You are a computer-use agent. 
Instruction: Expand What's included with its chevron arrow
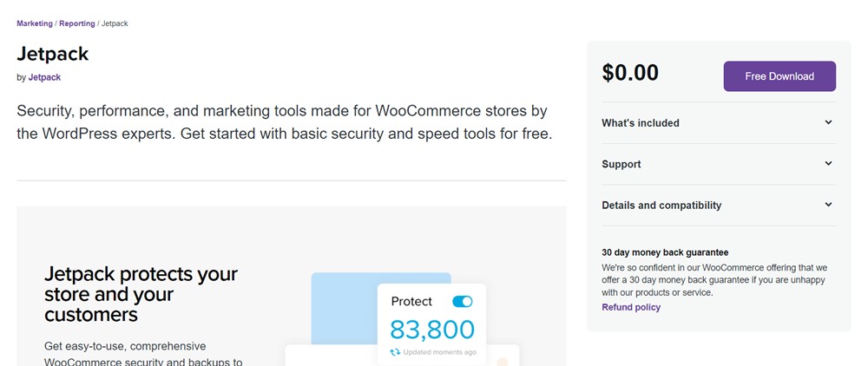click(828, 122)
